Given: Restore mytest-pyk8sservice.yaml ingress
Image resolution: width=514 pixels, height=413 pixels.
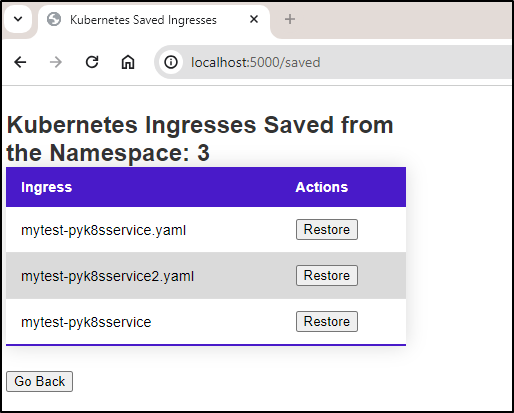Looking at the screenshot, I should click(327, 229).
